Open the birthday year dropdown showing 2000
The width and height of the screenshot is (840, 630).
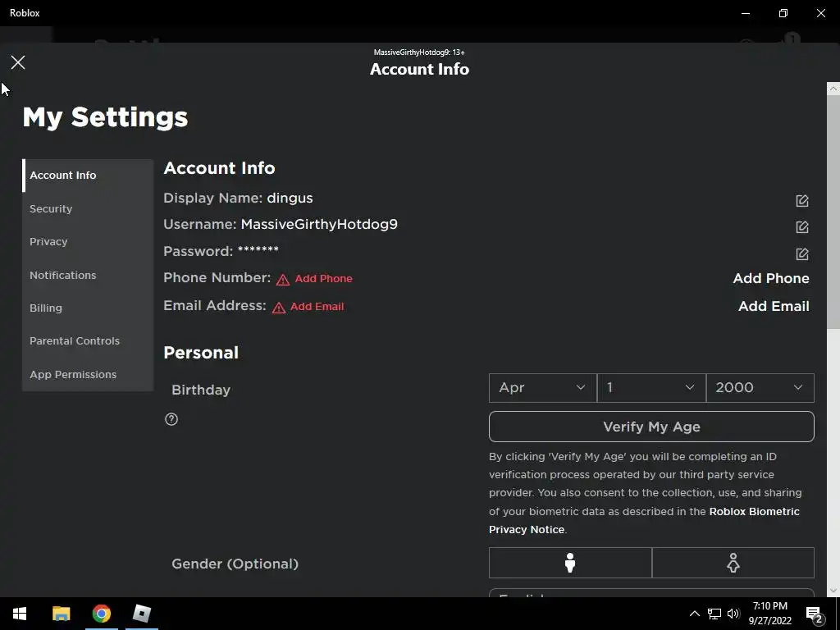point(760,387)
